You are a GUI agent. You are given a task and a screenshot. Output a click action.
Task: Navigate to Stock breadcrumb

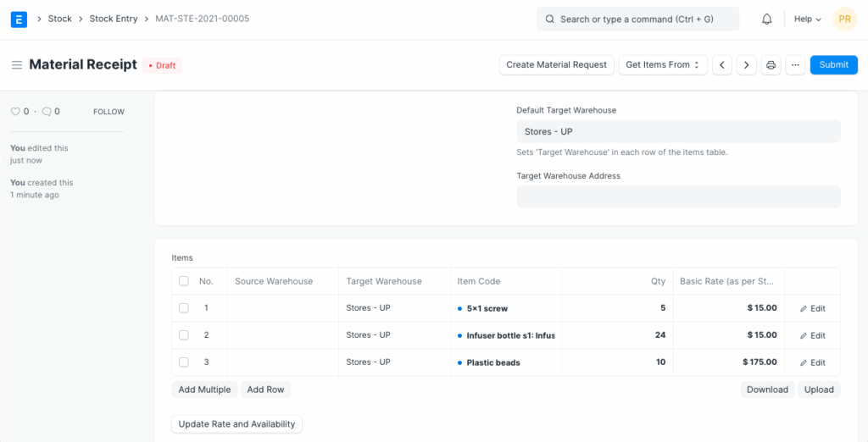coord(60,19)
